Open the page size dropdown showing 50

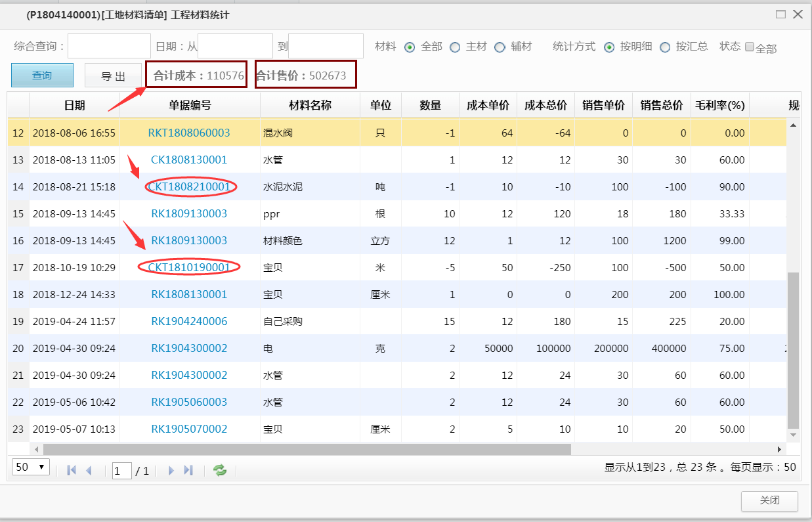31,467
